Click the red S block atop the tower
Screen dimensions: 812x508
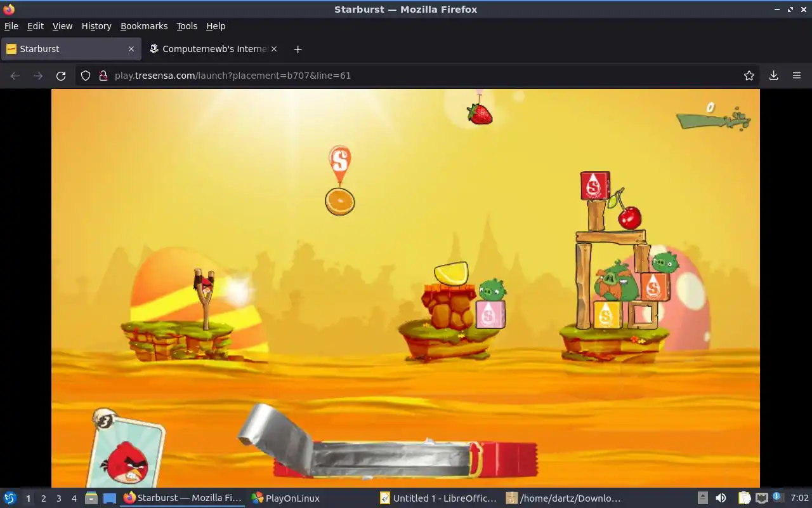point(595,185)
